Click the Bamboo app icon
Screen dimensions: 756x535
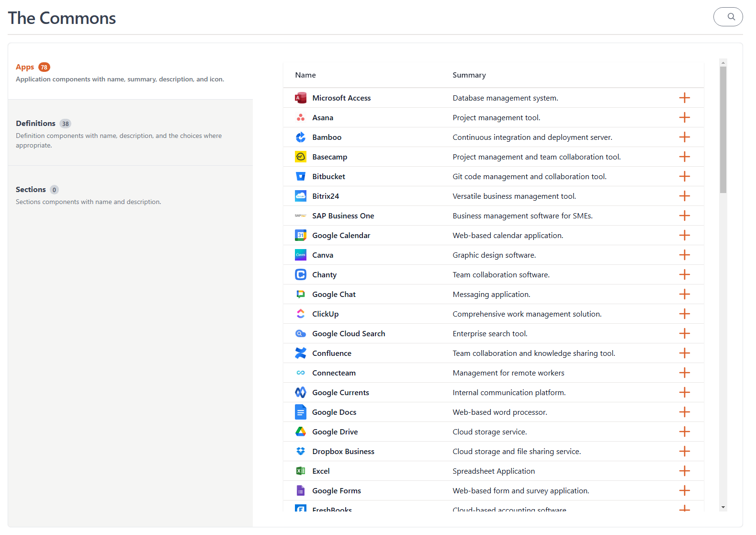pos(301,137)
